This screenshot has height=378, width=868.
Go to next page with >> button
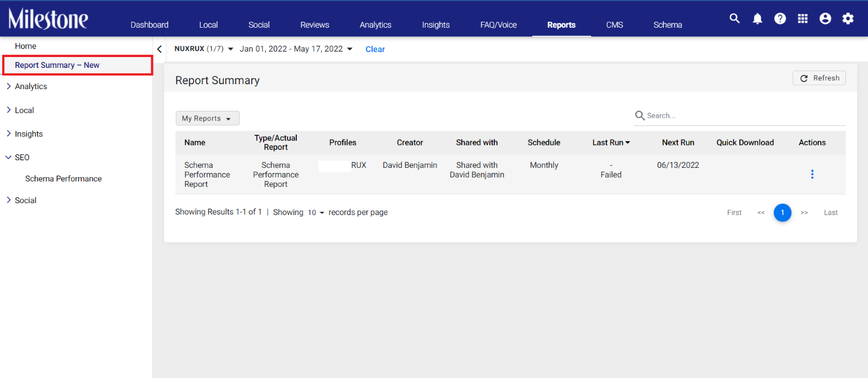[x=805, y=213]
